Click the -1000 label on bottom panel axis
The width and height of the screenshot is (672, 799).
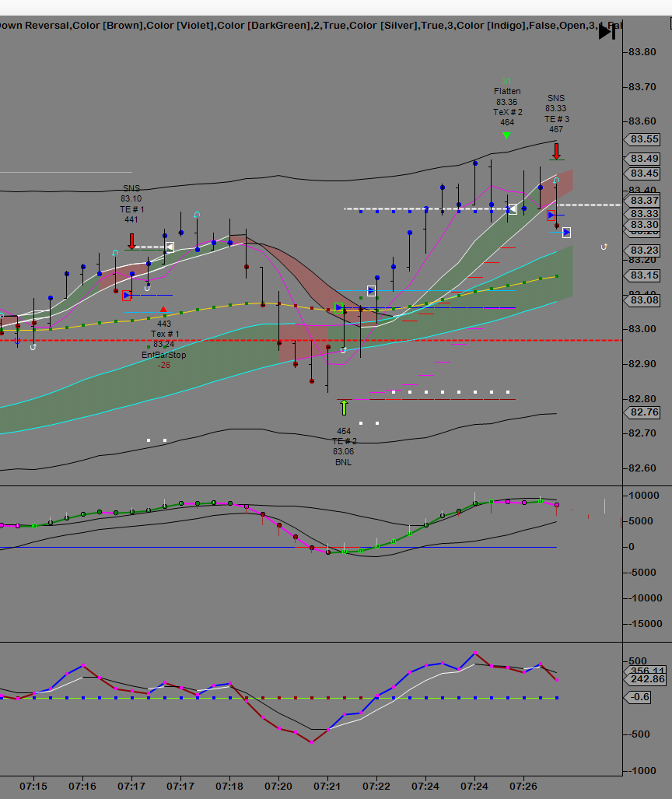(x=642, y=771)
